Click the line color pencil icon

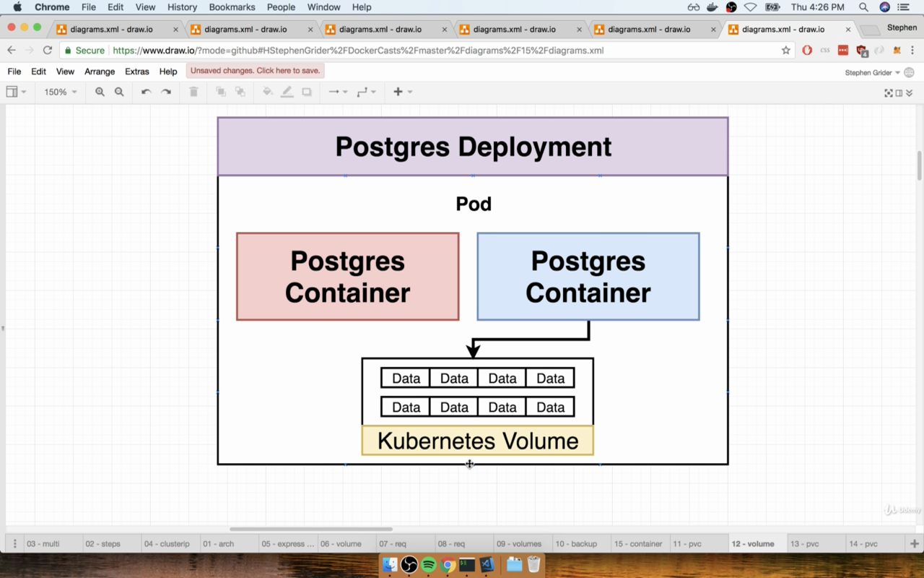[x=287, y=92]
